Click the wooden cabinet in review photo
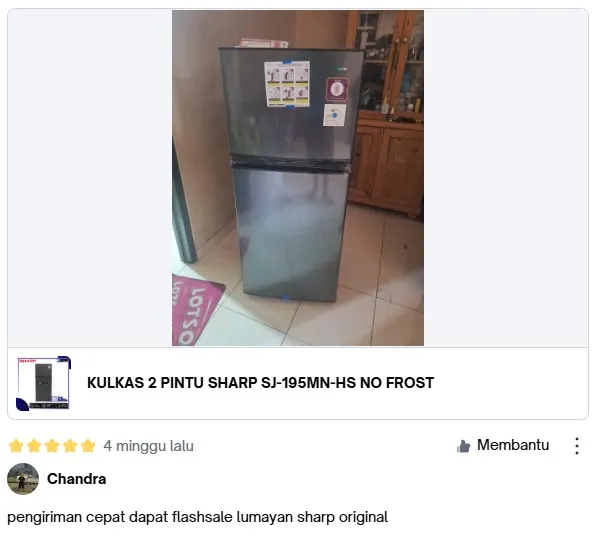This screenshot has height=549, width=597. 386,114
